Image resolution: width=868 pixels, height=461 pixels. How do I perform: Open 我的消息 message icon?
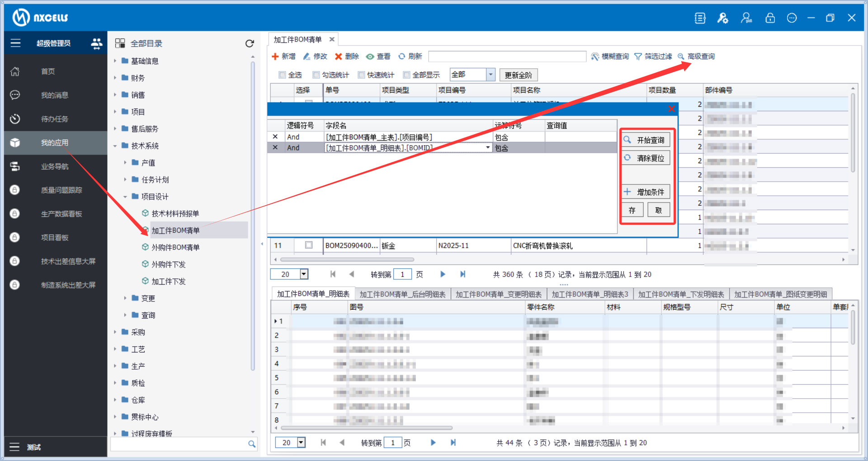(x=15, y=95)
